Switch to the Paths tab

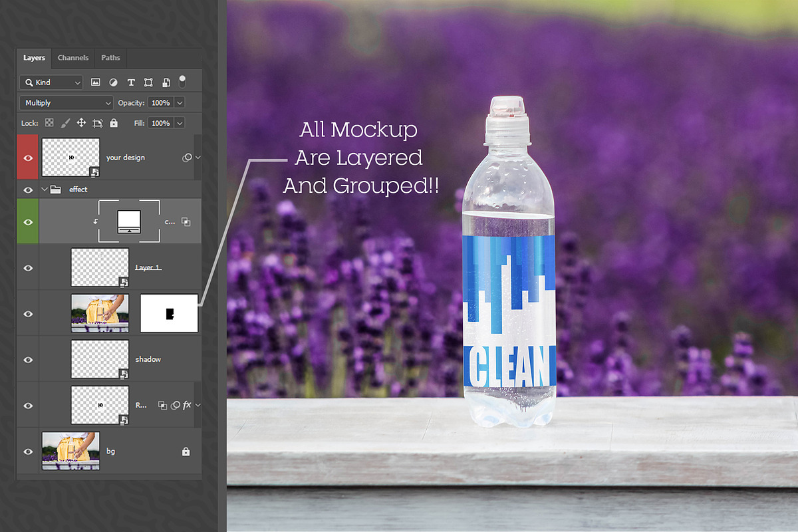click(110, 58)
